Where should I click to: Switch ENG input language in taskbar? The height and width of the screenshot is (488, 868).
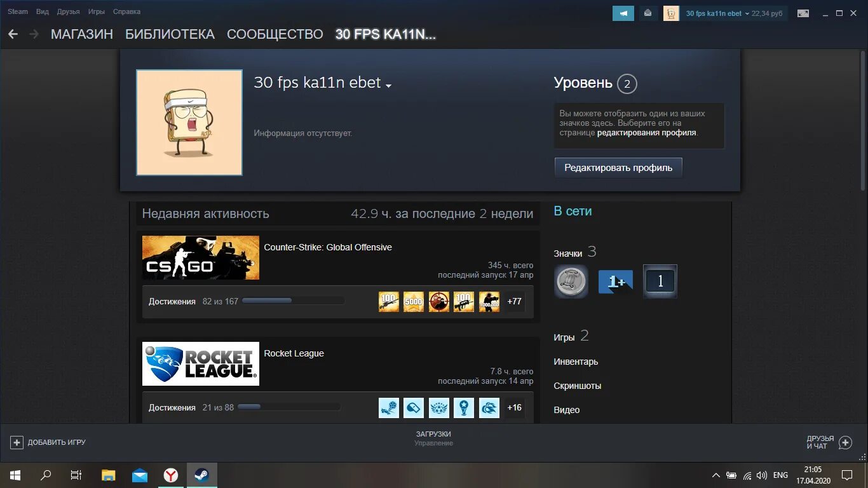click(780, 475)
